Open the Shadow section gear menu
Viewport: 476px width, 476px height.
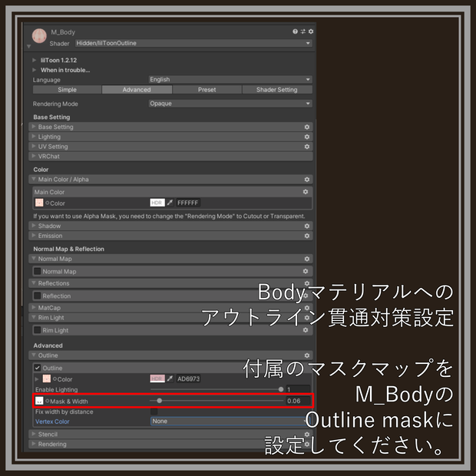point(307,226)
